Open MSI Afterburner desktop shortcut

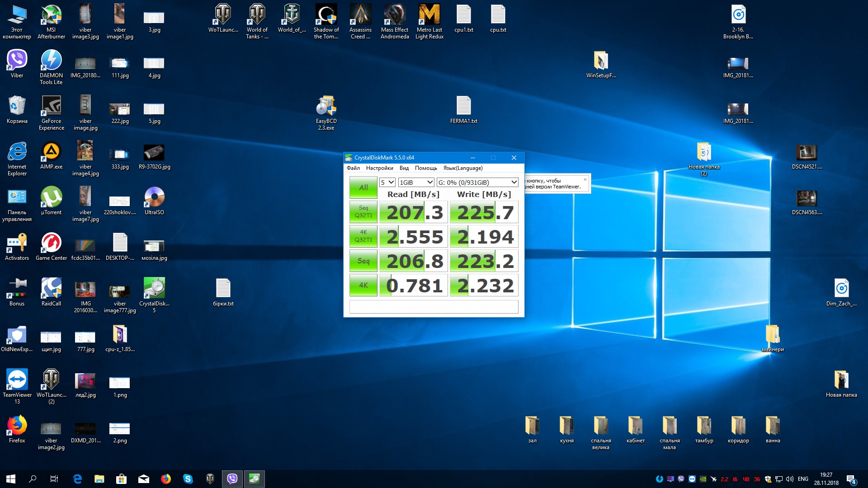click(x=51, y=16)
